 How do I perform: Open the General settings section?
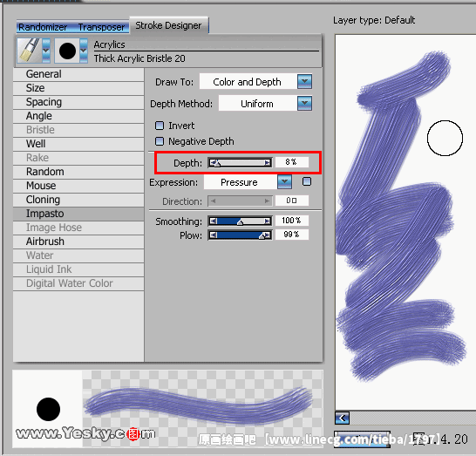78,74
